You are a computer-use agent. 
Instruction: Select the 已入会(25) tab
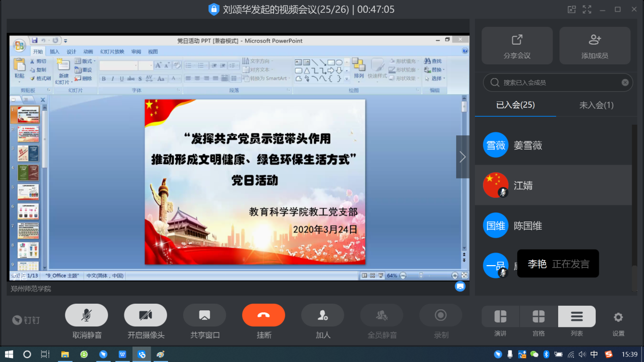(515, 105)
